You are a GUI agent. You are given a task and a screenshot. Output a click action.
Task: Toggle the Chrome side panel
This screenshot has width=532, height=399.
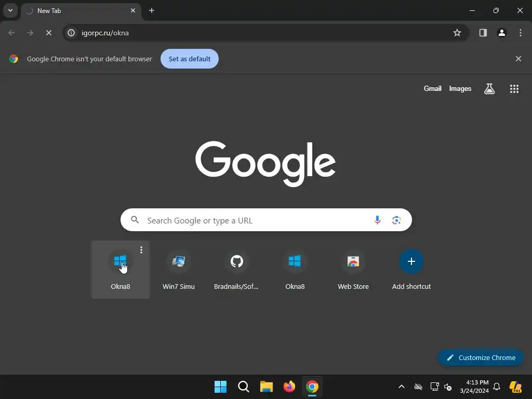pyautogui.click(x=483, y=33)
